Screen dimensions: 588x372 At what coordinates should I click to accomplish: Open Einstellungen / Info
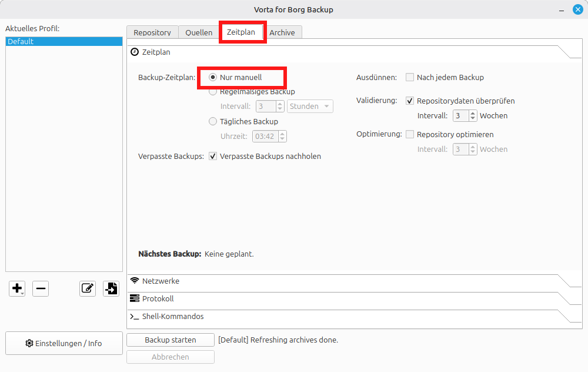click(x=64, y=343)
